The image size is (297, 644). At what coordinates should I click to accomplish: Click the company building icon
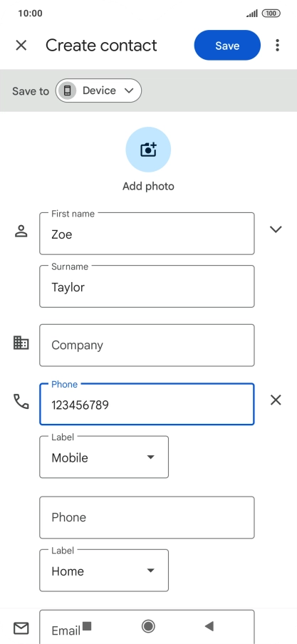(21, 343)
